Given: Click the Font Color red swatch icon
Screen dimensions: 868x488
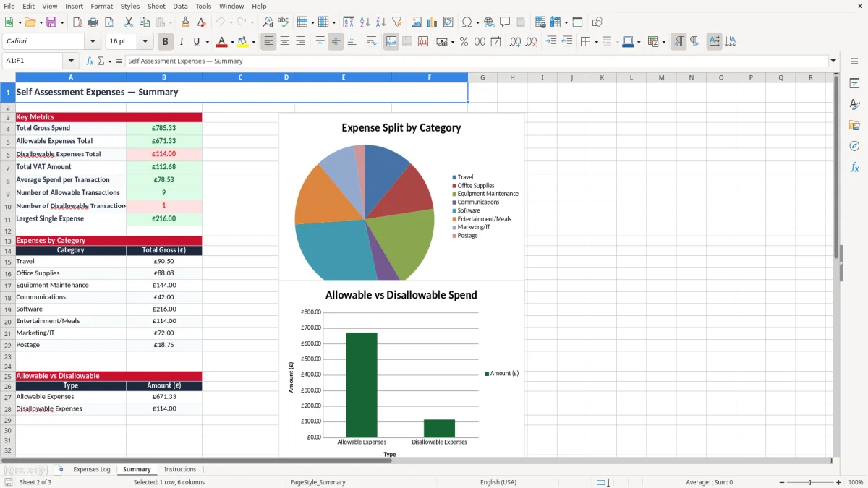Looking at the screenshot, I should [x=222, y=42].
